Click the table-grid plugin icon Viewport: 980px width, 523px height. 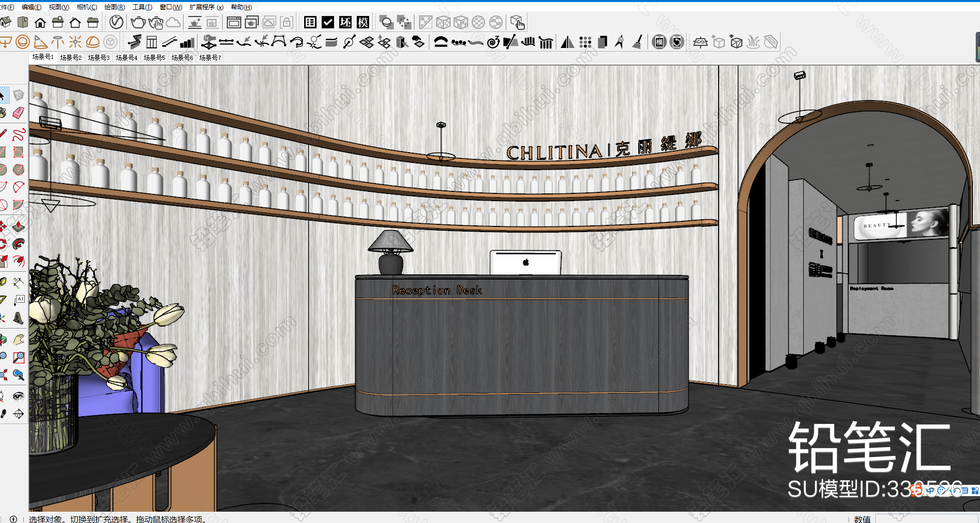310,22
